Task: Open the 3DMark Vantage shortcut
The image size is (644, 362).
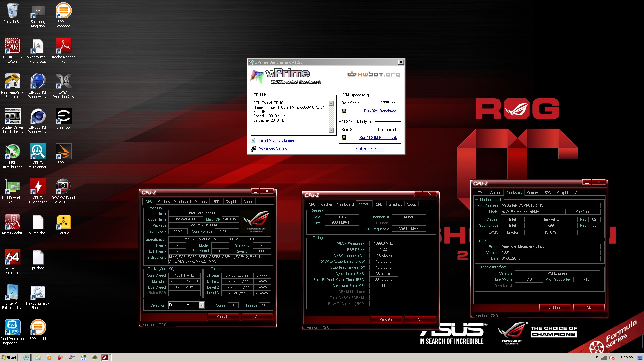Action: [x=63, y=16]
